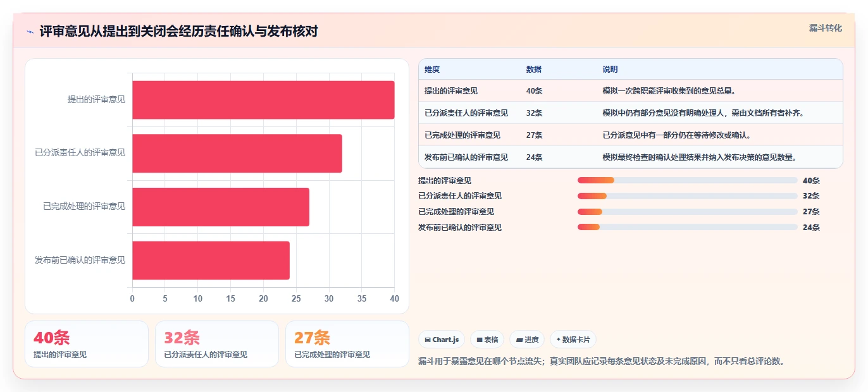868x392 pixels.
Task: Click the 已完成处理的评审意见 chart bar
Action: coord(221,207)
